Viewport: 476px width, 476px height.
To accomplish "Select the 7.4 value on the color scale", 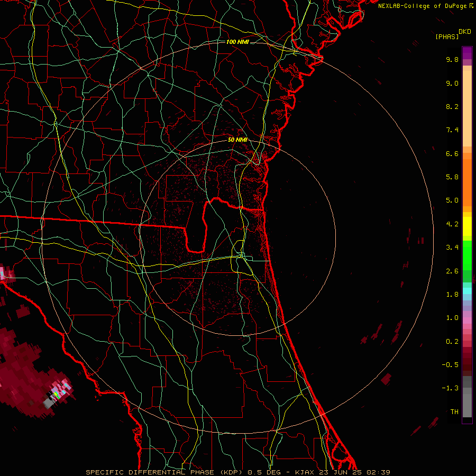I will pyautogui.click(x=452, y=130).
